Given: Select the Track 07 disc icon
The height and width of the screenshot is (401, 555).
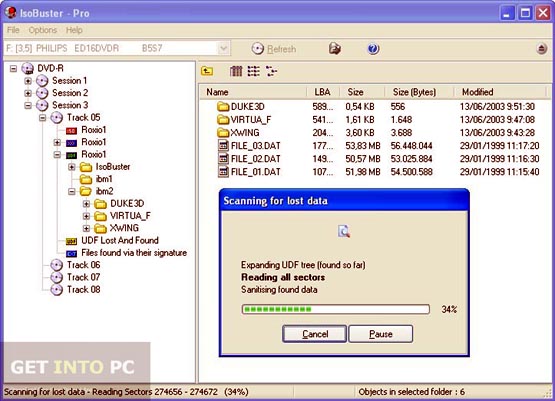Looking at the screenshot, I should coord(56,277).
